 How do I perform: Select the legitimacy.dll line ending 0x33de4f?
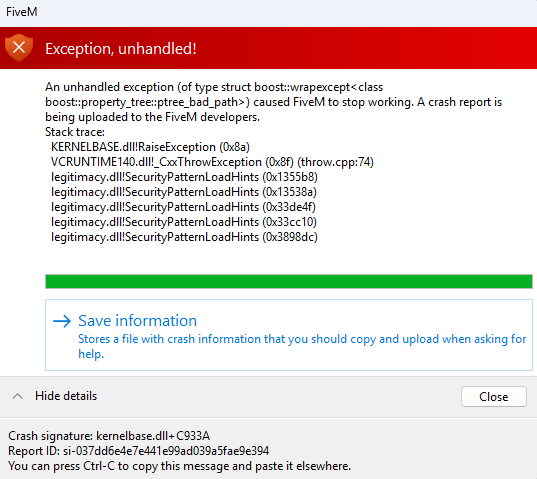(x=183, y=207)
